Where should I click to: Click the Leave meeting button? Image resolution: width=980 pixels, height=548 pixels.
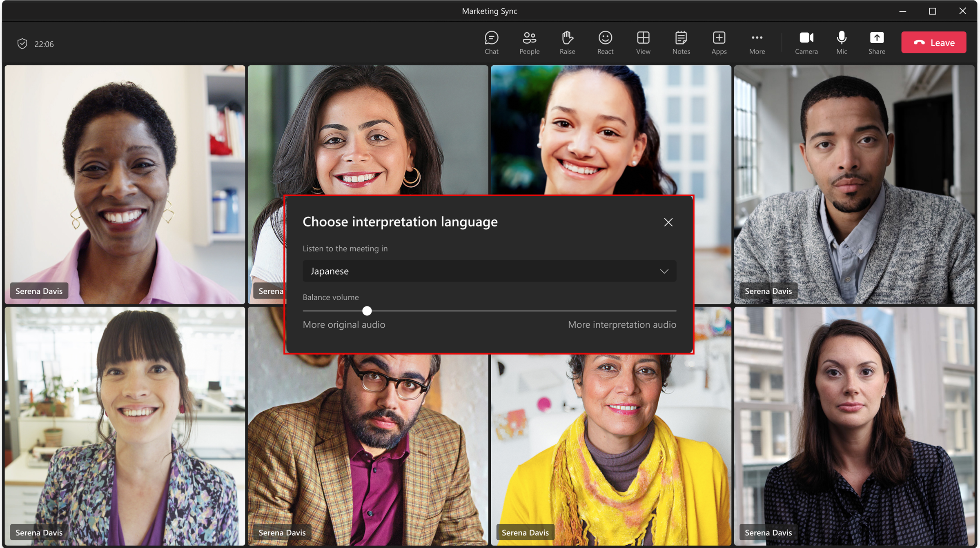933,42
